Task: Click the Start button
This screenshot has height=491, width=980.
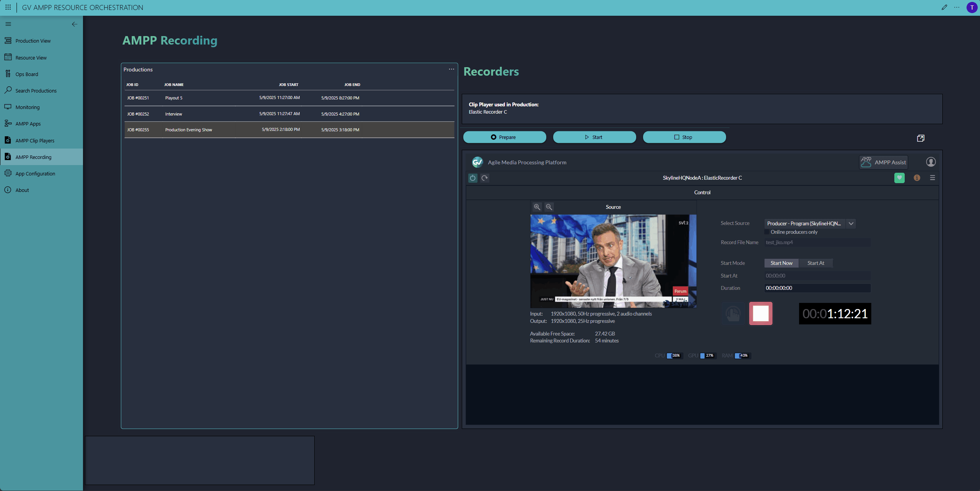Action: (x=594, y=137)
